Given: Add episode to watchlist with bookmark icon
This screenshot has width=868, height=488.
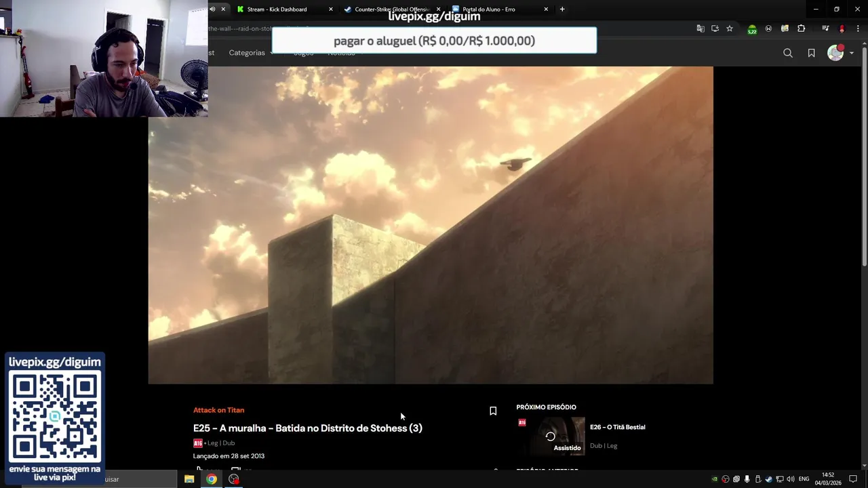Looking at the screenshot, I should (x=493, y=411).
